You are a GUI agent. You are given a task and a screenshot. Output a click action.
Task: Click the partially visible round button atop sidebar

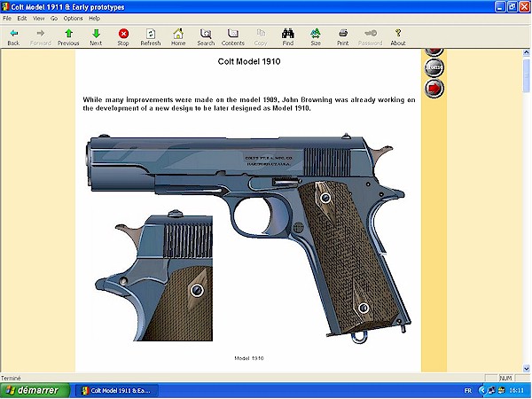[x=434, y=52]
